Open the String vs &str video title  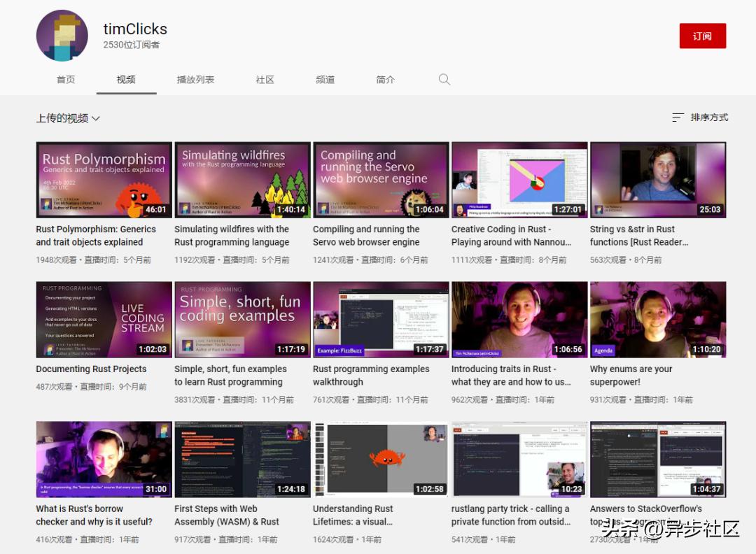pos(638,236)
